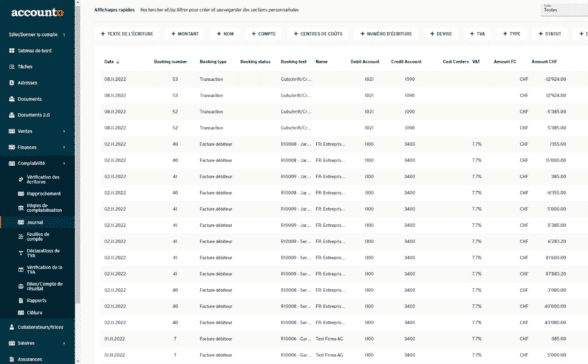Image resolution: width=588 pixels, height=364 pixels.
Task: Collapse the Comptabilité menu chevron
Action: [x=64, y=163]
